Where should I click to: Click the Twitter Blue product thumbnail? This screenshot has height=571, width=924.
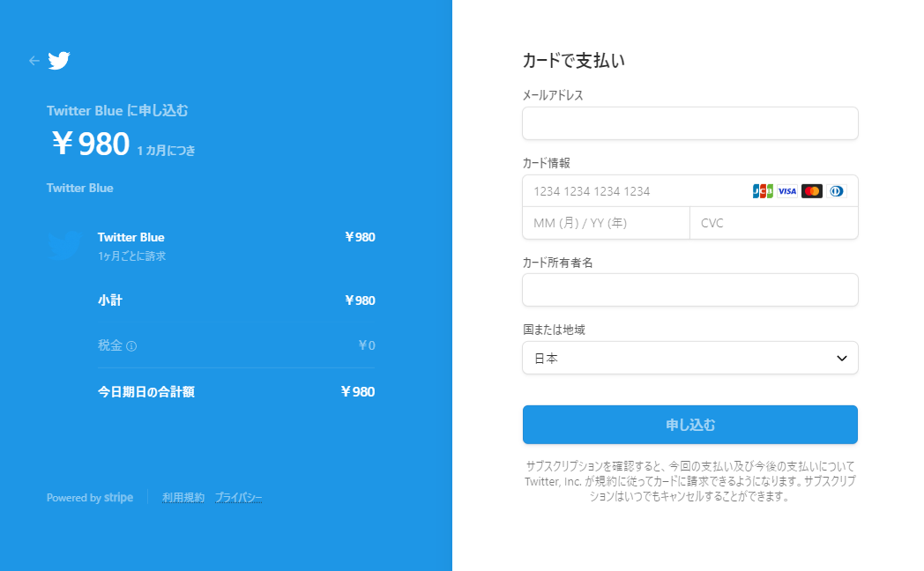(64, 246)
